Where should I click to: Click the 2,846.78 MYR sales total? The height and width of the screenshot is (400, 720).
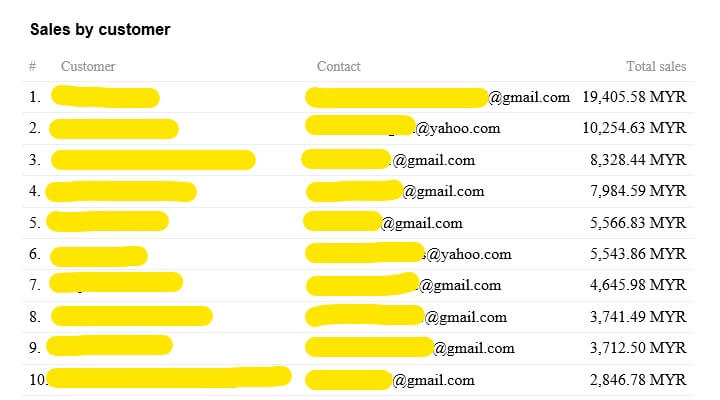[638, 381]
